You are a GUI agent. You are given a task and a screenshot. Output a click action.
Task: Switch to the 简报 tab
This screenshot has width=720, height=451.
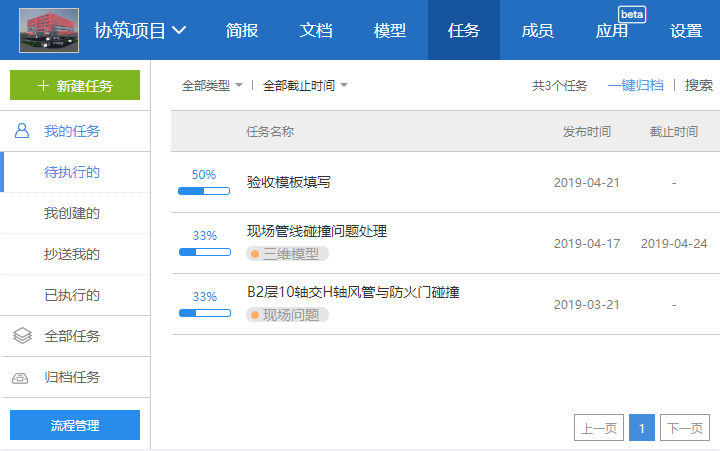(x=242, y=31)
